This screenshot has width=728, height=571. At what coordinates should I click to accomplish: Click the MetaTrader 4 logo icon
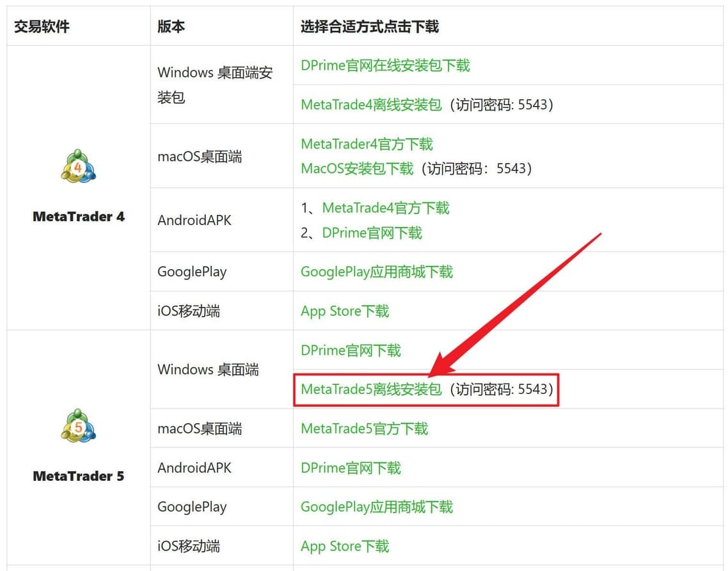pyautogui.click(x=78, y=166)
